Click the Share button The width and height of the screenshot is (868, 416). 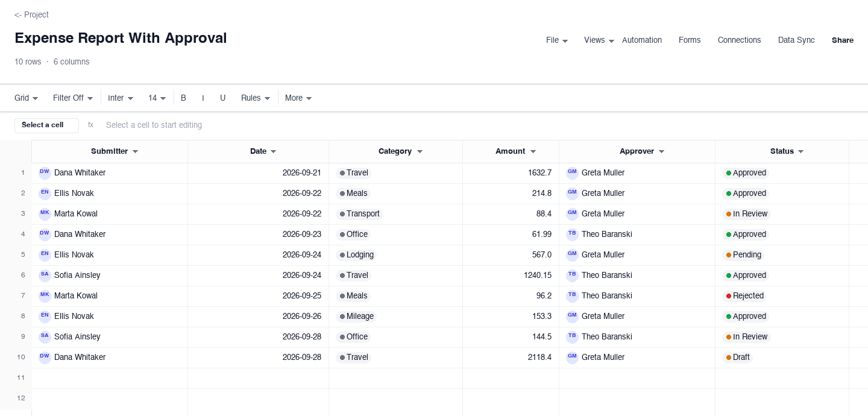(x=843, y=40)
